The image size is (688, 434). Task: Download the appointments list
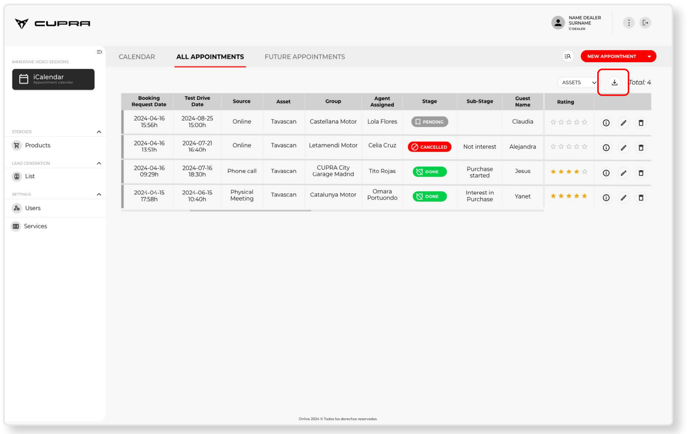[x=614, y=83]
